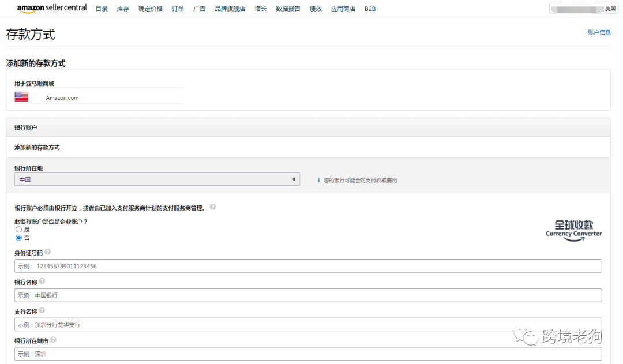This screenshot has width=623, height=364.
Task: Click the 此银行账户是否是企业账户 question text
Action: pyautogui.click(x=51, y=222)
